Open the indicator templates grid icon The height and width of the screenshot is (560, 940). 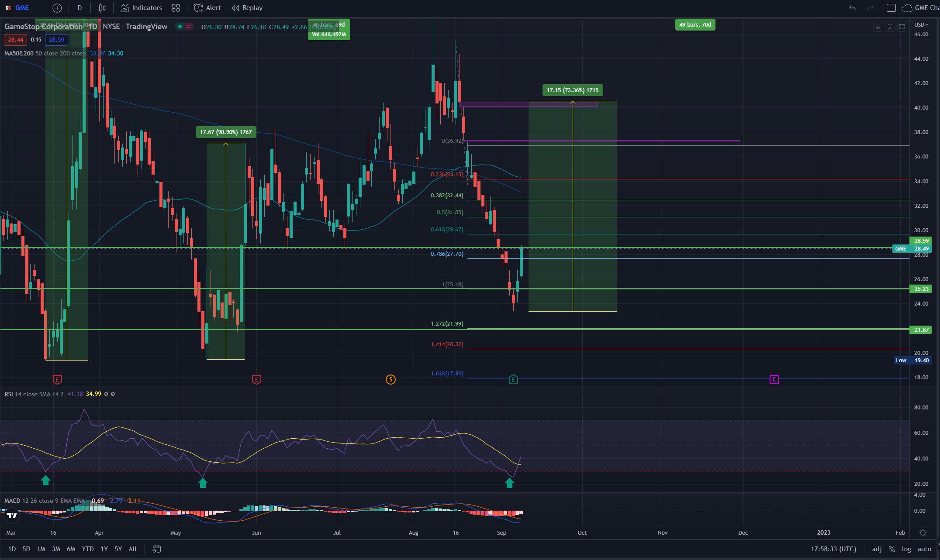(x=176, y=8)
